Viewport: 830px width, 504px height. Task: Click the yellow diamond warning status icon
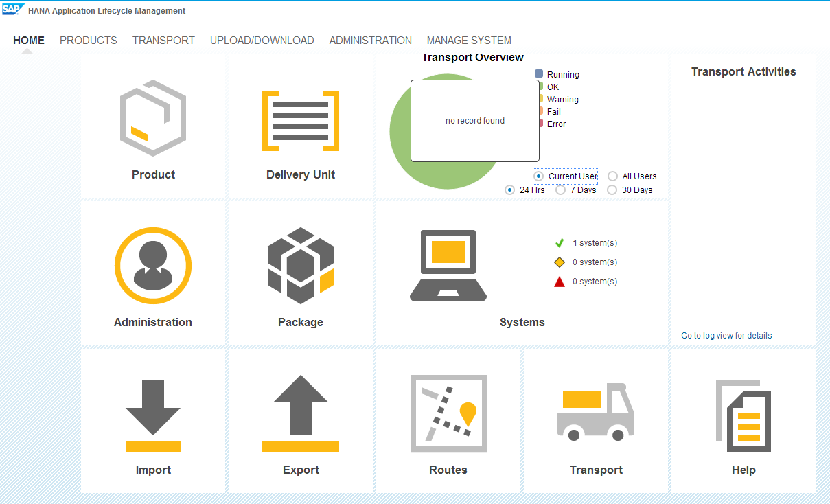point(560,262)
